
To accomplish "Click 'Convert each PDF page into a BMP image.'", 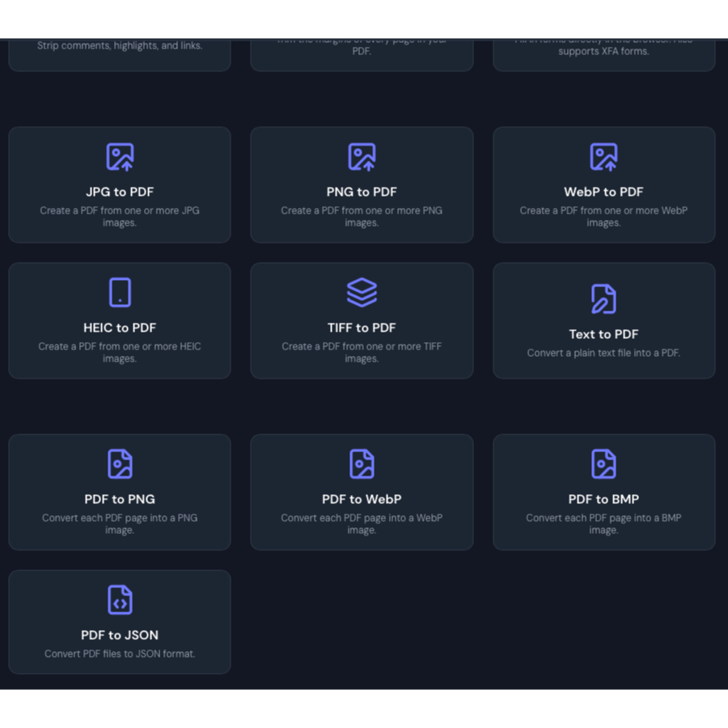I will click(x=603, y=523).
